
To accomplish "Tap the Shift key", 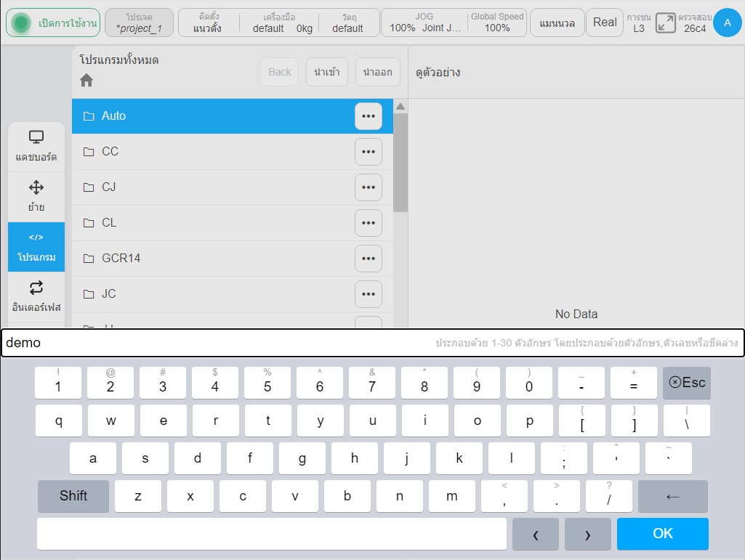I will (73, 496).
